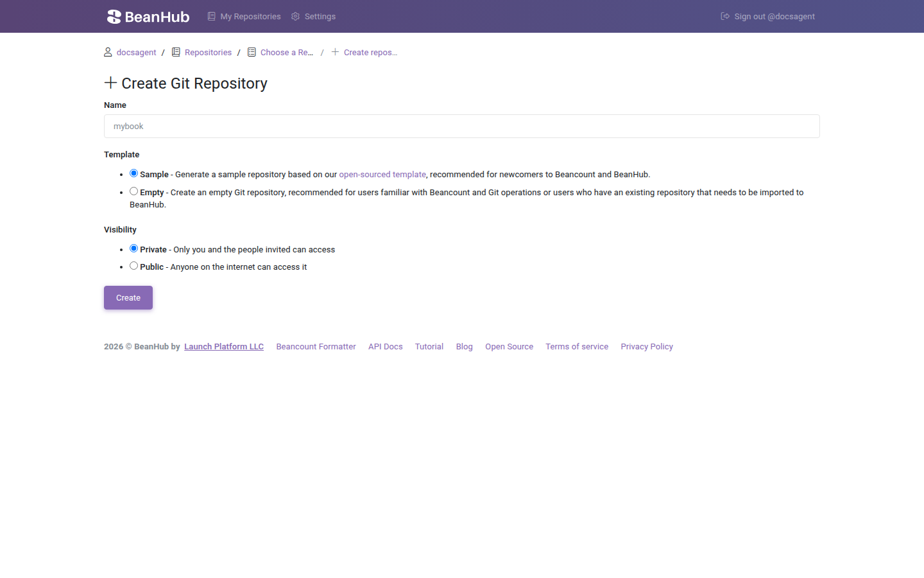Click the bold Public label text
Screen dimensions: 924x578
(152, 267)
